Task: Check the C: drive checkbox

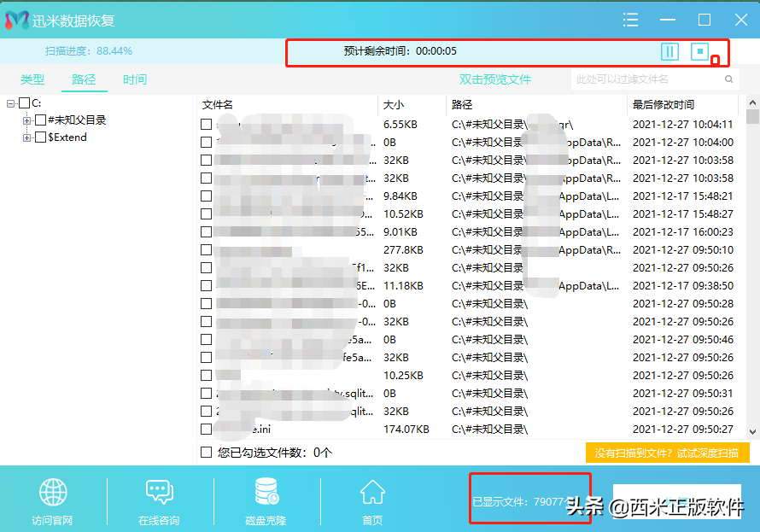Action: pyautogui.click(x=24, y=102)
